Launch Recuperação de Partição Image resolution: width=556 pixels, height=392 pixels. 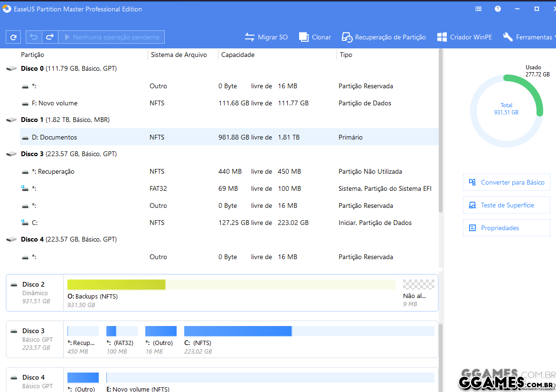coord(384,37)
